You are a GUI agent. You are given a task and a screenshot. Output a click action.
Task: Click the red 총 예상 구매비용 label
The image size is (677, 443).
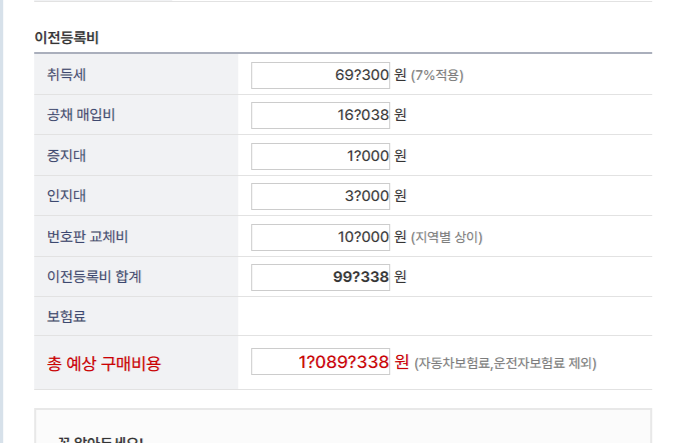[x=104, y=364]
